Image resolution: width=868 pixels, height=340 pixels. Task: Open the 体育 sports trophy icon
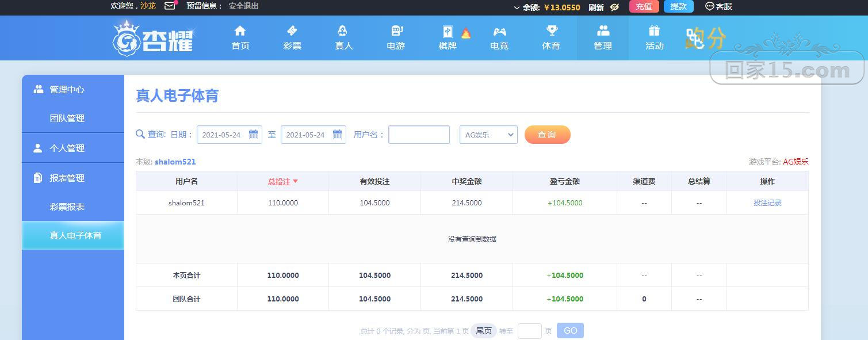[x=551, y=30]
